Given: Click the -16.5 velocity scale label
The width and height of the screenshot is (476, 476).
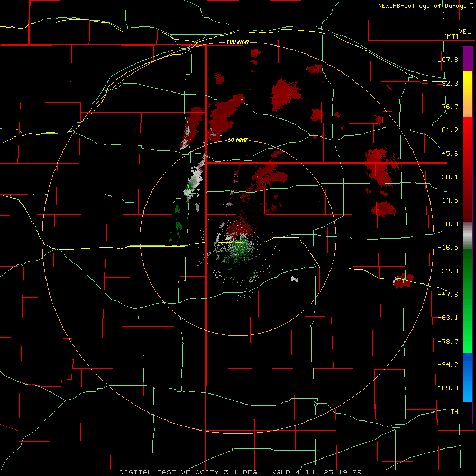Looking at the screenshot, I should coord(448,248).
